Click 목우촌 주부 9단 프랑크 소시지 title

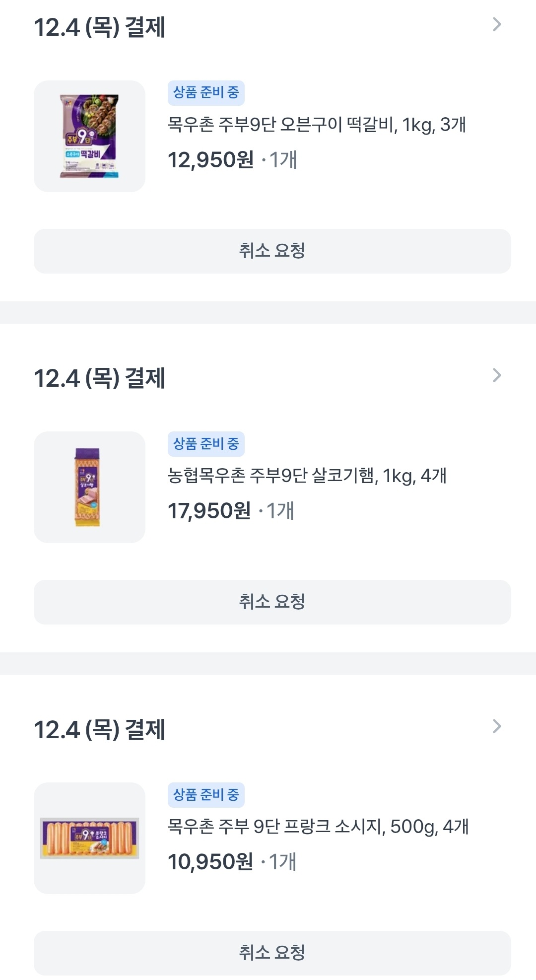coord(318,827)
